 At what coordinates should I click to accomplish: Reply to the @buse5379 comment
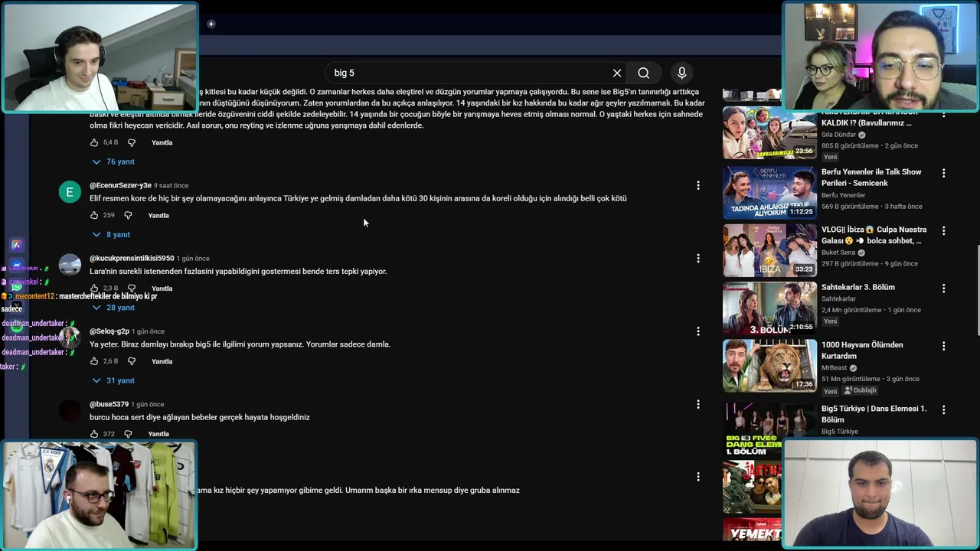(158, 434)
